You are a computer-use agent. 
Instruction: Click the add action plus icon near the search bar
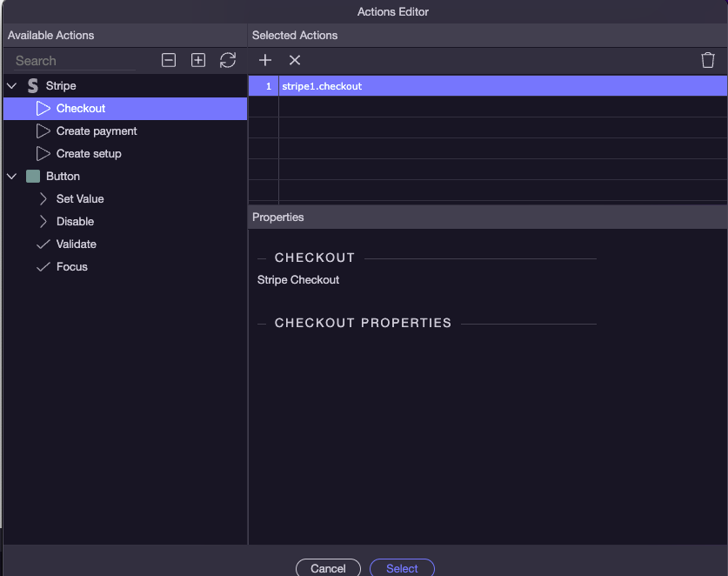197,60
